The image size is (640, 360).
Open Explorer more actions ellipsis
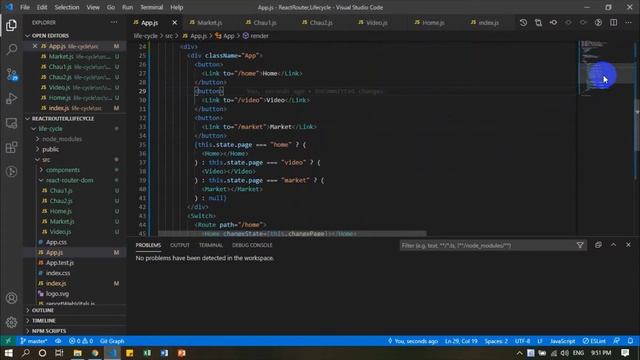pos(114,22)
